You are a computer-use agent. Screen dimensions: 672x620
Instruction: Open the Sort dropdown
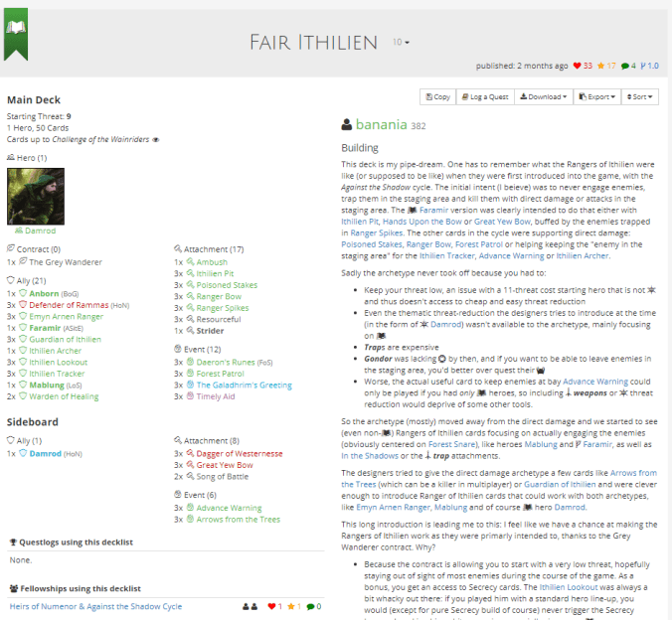639,96
